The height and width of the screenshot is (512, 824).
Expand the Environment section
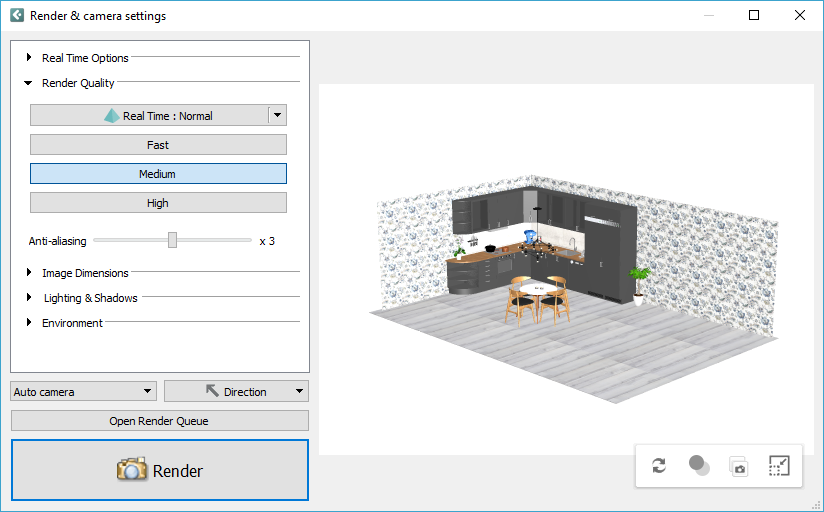(x=29, y=322)
